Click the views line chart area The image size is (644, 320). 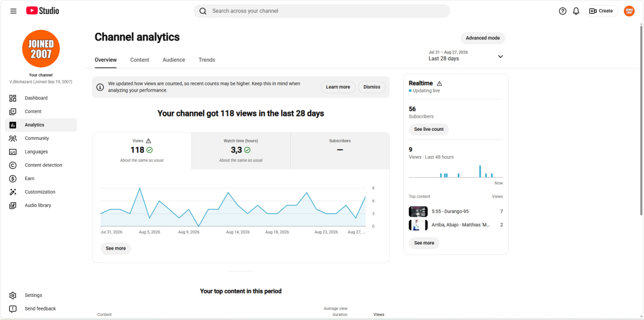click(233, 207)
